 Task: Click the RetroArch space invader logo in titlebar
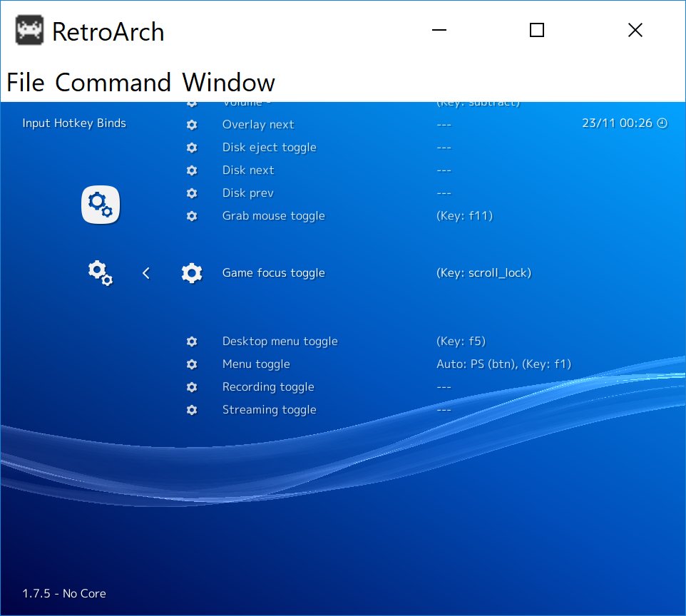click(x=29, y=29)
